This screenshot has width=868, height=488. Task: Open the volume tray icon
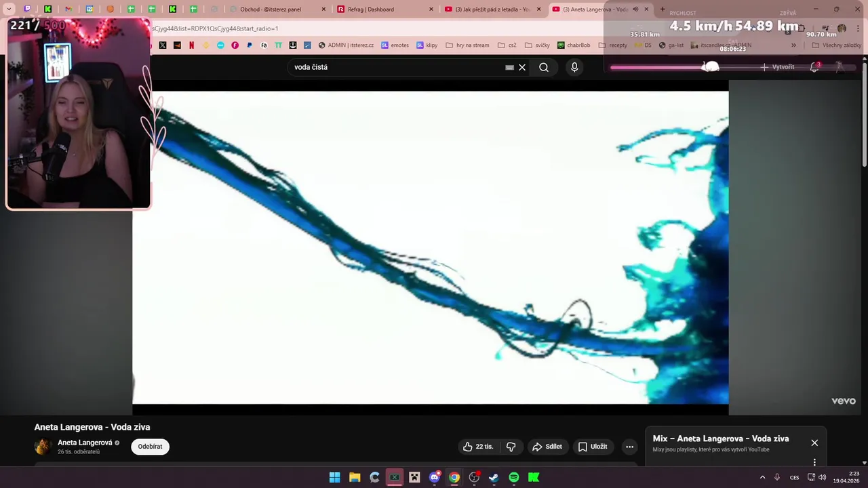(x=823, y=477)
